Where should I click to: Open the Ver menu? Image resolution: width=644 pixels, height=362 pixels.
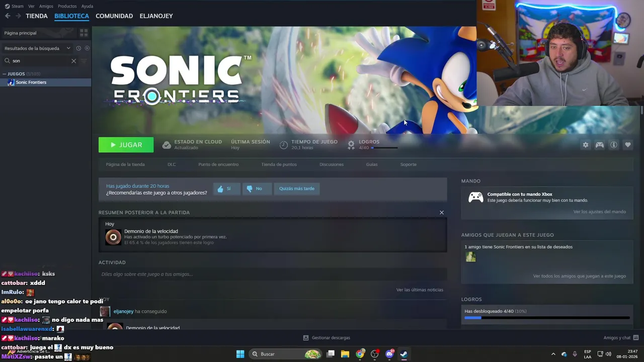31,6
